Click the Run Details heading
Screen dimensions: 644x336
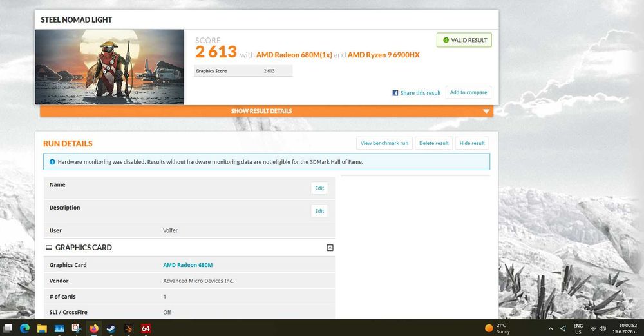68,144
